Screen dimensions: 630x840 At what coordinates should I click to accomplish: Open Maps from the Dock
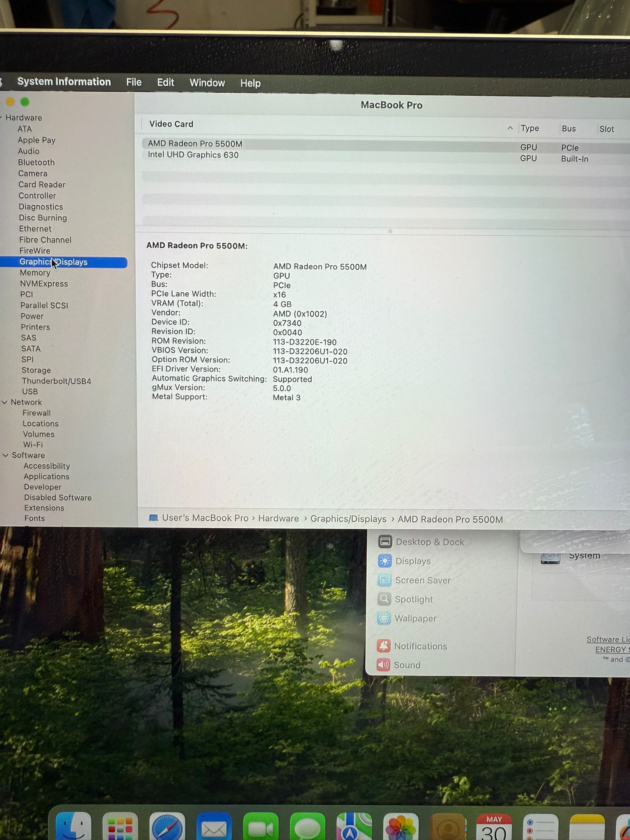pyautogui.click(x=354, y=826)
